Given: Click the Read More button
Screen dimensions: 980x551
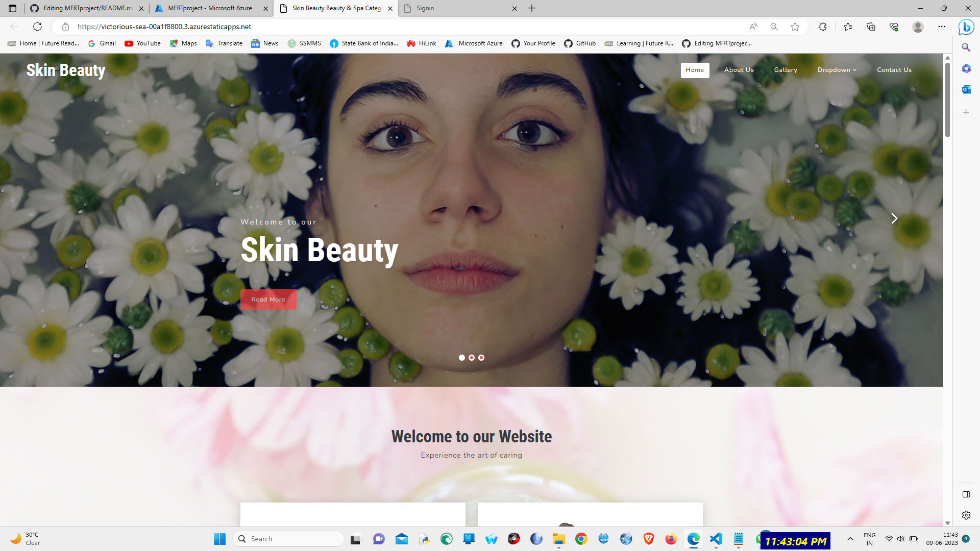Looking at the screenshot, I should pyautogui.click(x=268, y=299).
